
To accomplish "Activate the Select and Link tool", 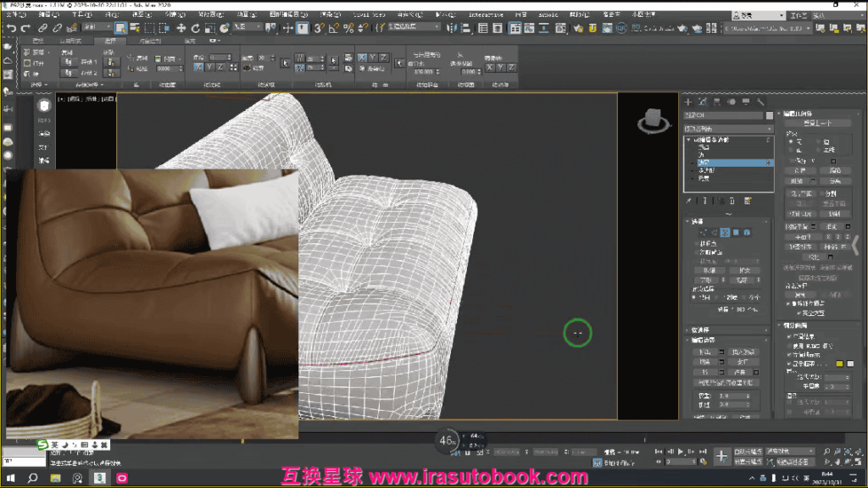I will tap(42, 28).
